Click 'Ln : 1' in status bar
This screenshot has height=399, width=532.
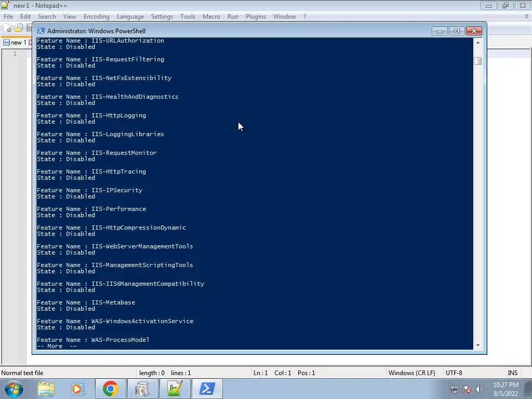click(261, 373)
